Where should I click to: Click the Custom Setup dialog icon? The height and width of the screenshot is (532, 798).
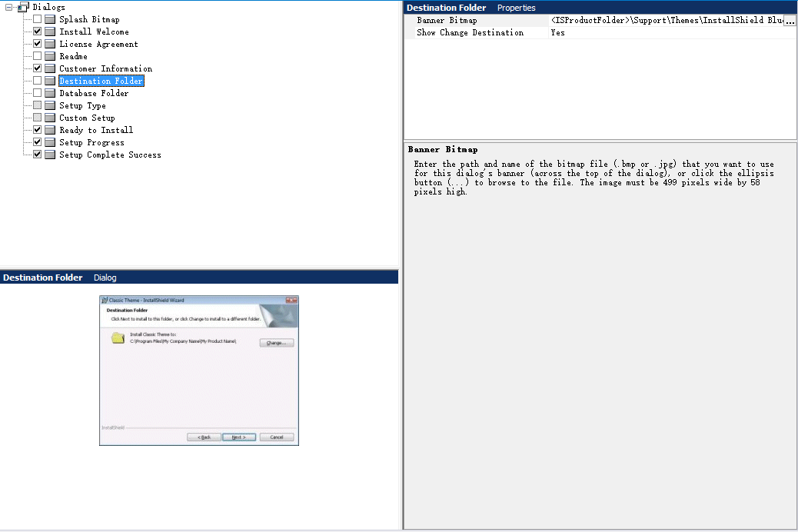point(49,117)
